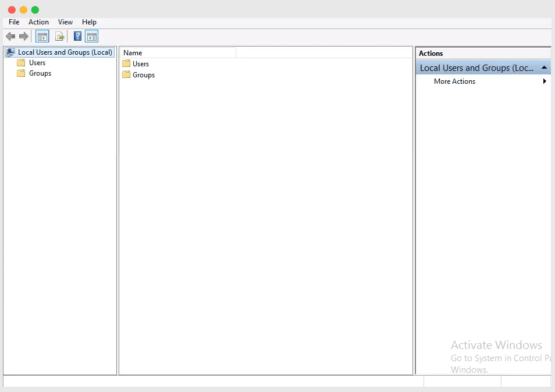Viewport: 555px width, 392px height.
Task: Click the Local Users and Groups actions header
Action: click(x=483, y=67)
